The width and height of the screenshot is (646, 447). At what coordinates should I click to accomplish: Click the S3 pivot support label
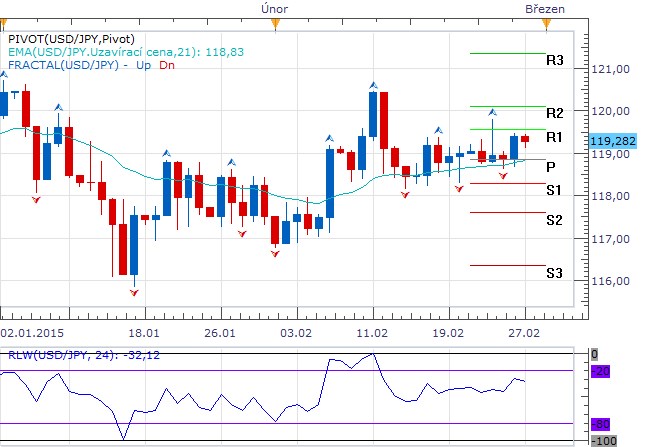[x=554, y=272]
